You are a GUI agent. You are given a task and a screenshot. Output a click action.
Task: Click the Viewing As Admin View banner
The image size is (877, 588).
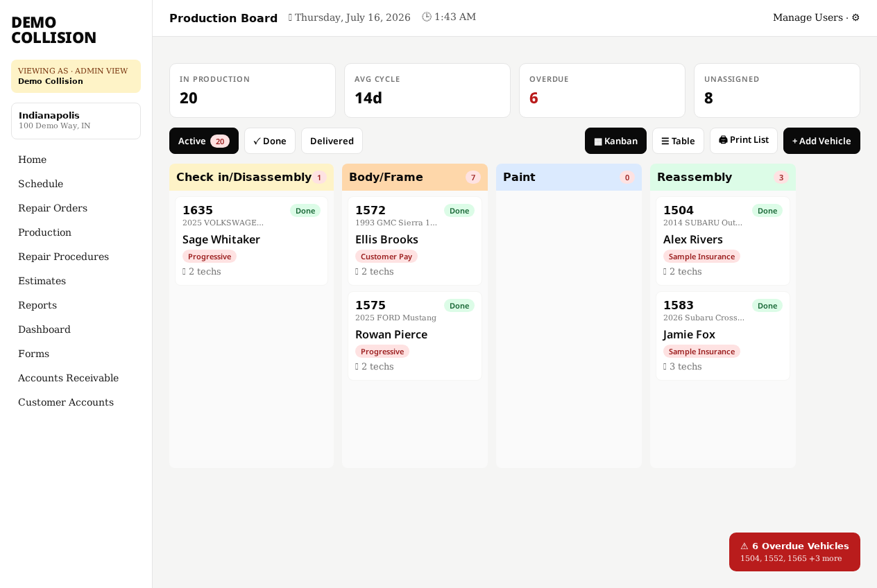[x=76, y=76]
